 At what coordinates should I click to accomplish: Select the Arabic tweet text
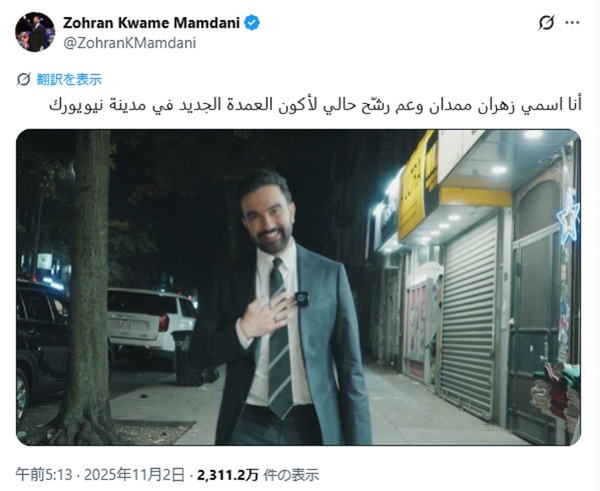pyautogui.click(x=315, y=105)
